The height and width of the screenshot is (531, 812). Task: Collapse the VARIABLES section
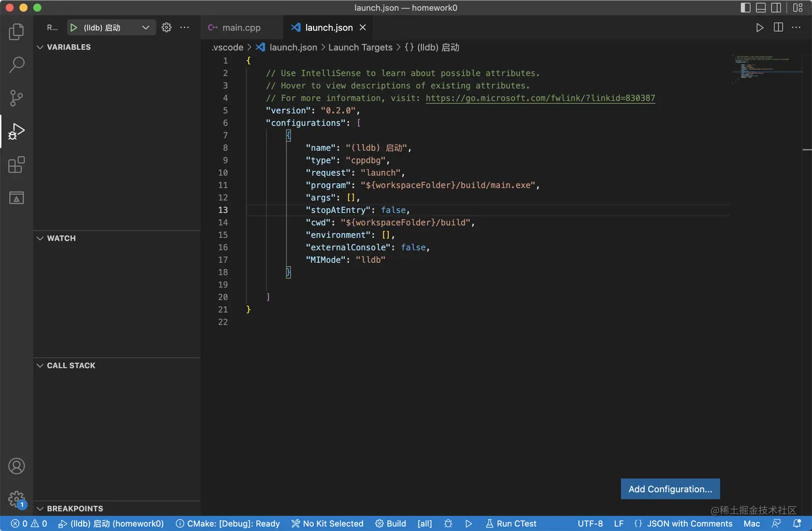pyautogui.click(x=69, y=47)
